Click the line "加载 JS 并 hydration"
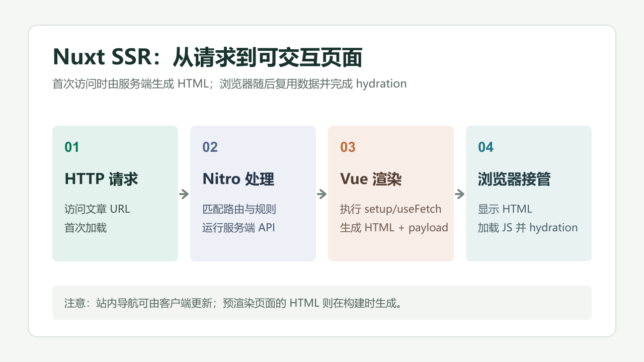Image resolution: width=644 pixels, height=362 pixels. [528, 227]
